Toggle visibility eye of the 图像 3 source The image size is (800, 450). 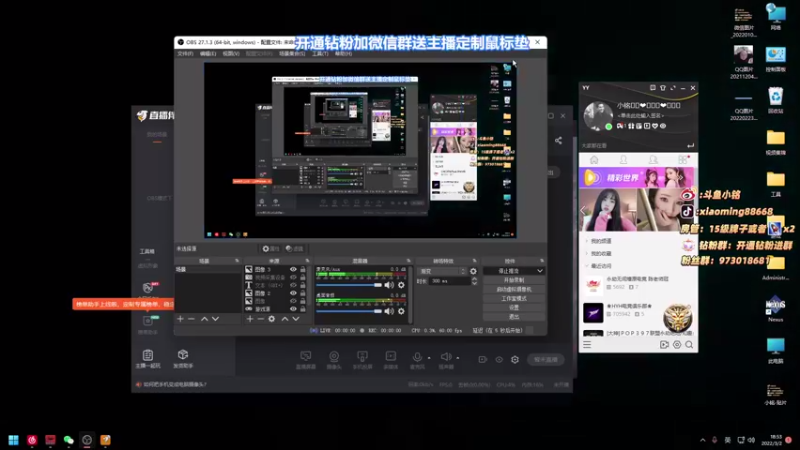pyautogui.click(x=293, y=269)
